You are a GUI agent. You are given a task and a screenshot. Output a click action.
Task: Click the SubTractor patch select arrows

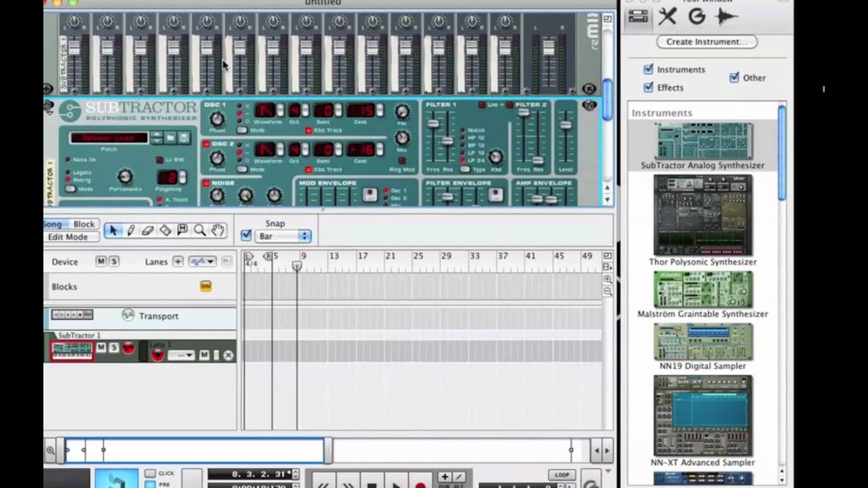click(157, 138)
